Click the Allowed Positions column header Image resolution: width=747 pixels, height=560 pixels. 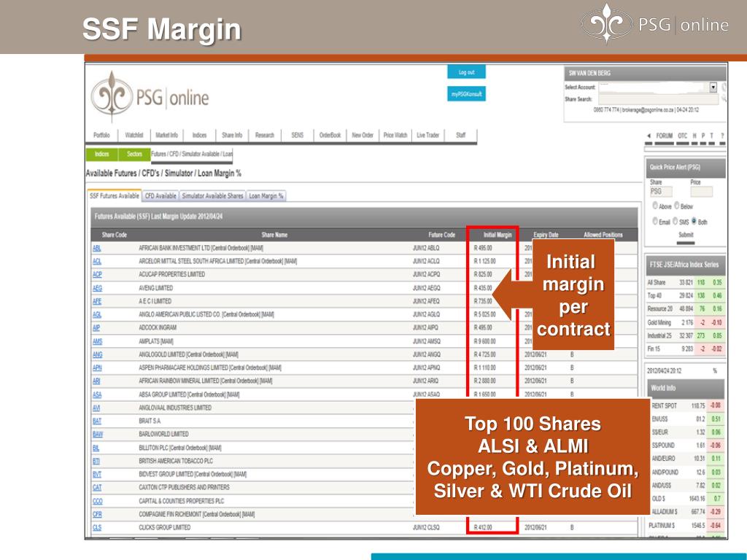click(x=603, y=235)
